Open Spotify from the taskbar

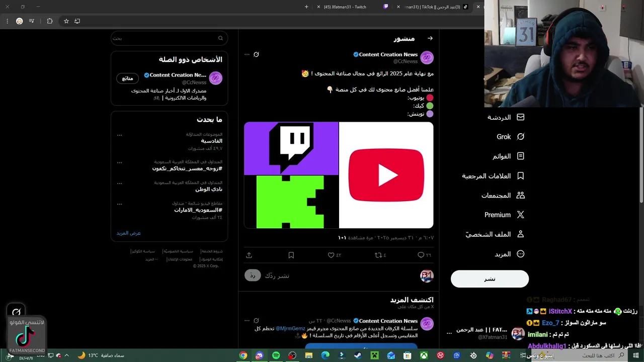click(x=276, y=355)
